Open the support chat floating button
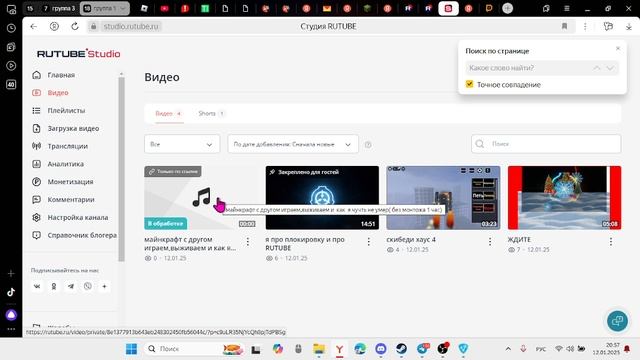This screenshot has height=360, width=640. coord(617,320)
